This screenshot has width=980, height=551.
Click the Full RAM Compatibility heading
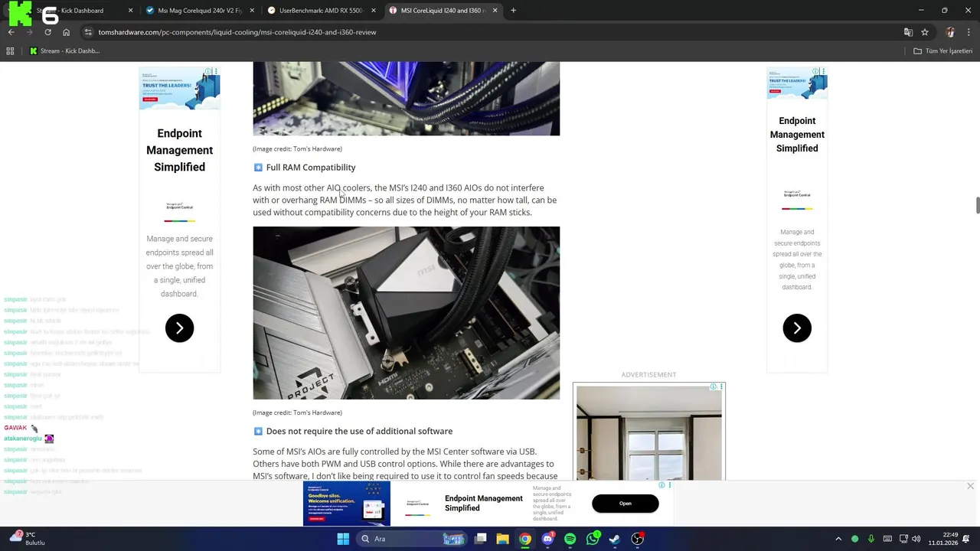pyautogui.click(x=311, y=167)
